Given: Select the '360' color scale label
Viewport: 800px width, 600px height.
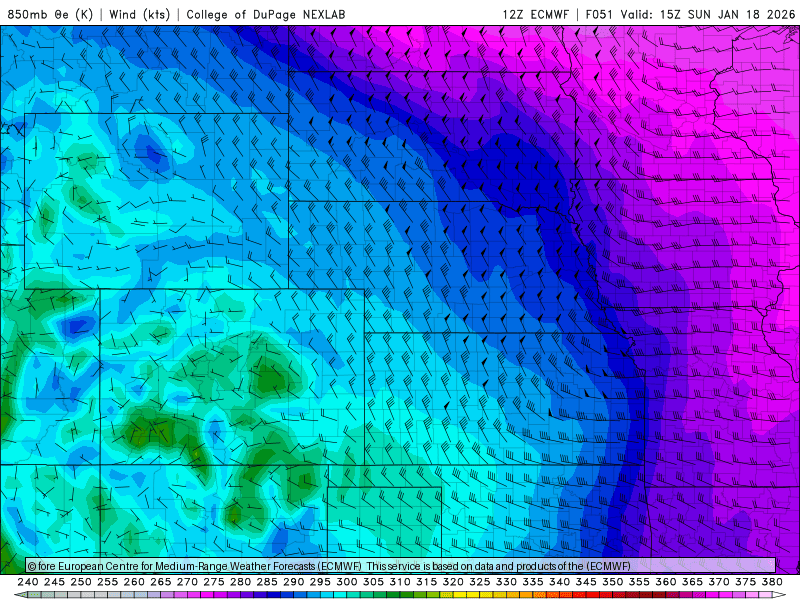Looking at the screenshot, I should pyautogui.click(x=666, y=582).
